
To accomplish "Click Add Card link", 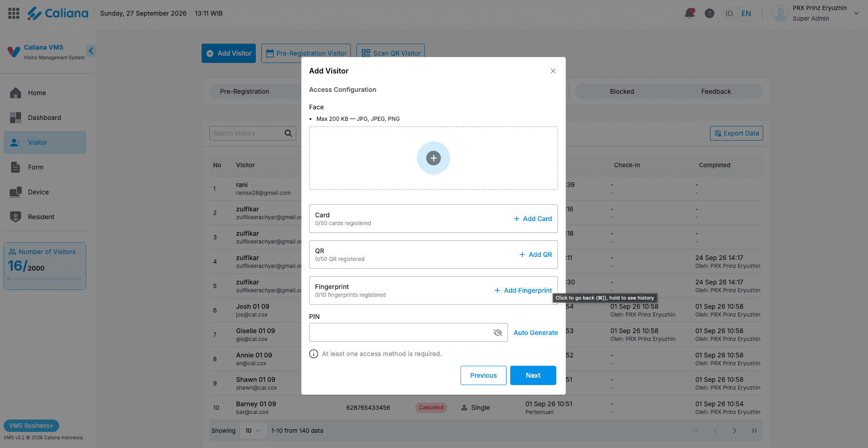I will 533,219.
